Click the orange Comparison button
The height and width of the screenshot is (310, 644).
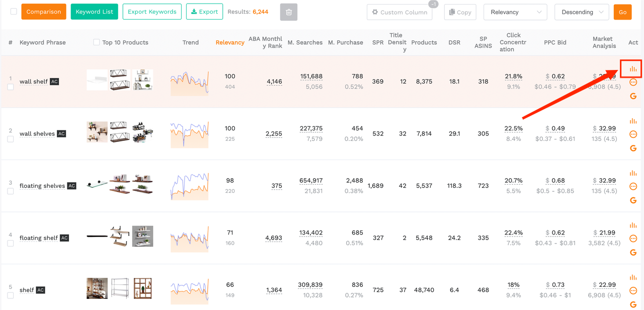tap(44, 12)
